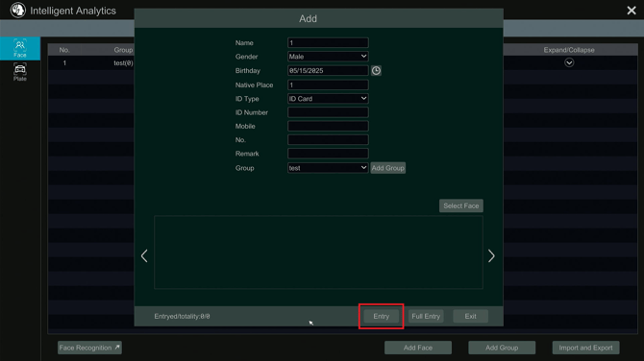Open the Group dropdown showing test
Screen dimensions: 644x361
[x=328, y=168]
